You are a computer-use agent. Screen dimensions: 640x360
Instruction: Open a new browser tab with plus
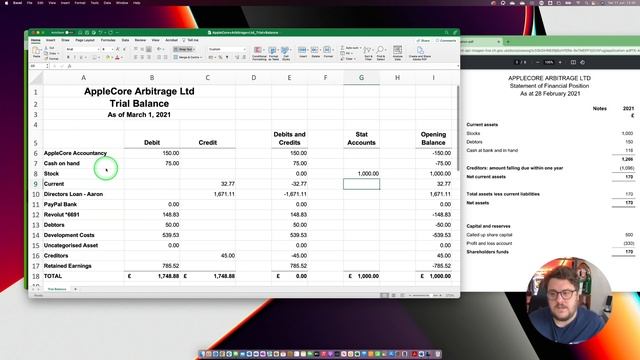coord(508,42)
